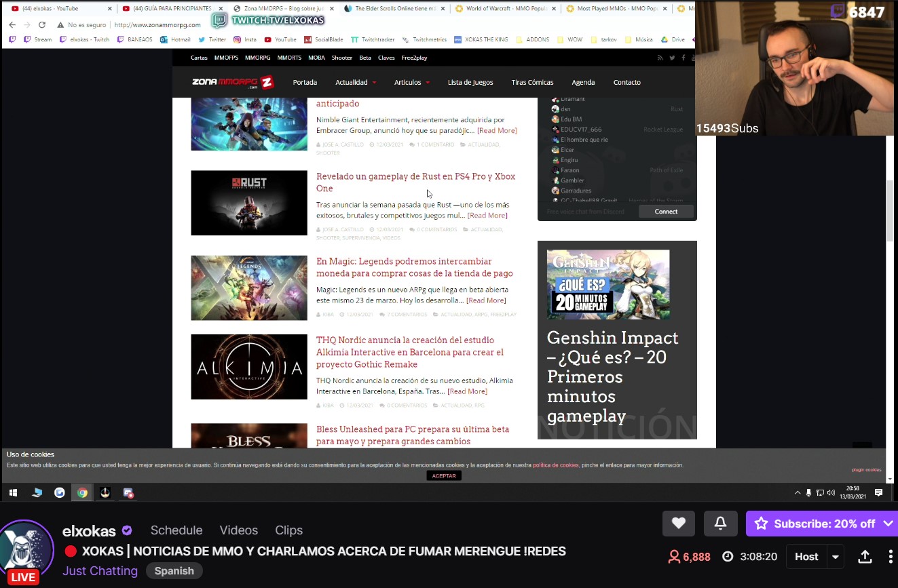
Task: Click the browser reload icon
Action: [x=42, y=25]
